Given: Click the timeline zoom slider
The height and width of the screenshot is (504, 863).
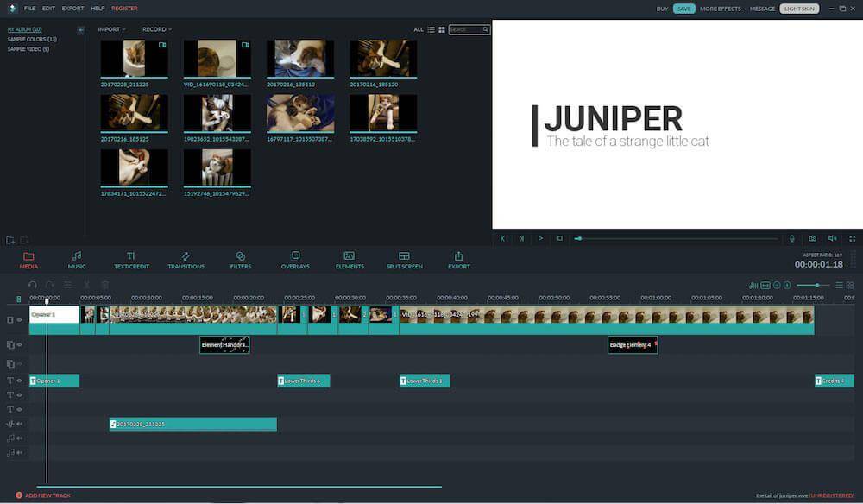Looking at the screenshot, I should pyautogui.click(x=812, y=285).
